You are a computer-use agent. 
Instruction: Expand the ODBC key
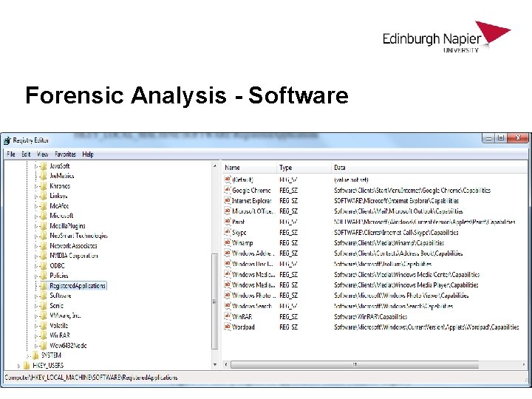click(36, 266)
